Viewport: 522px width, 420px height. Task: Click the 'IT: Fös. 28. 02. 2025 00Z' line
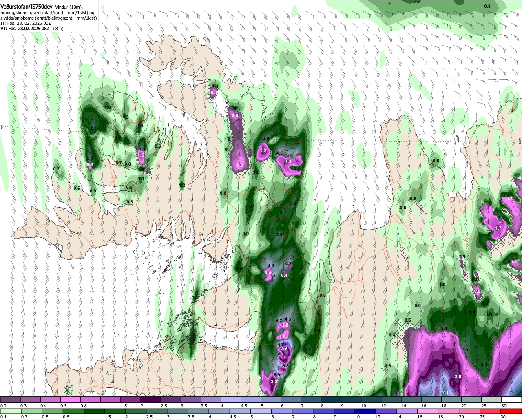coord(26,23)
